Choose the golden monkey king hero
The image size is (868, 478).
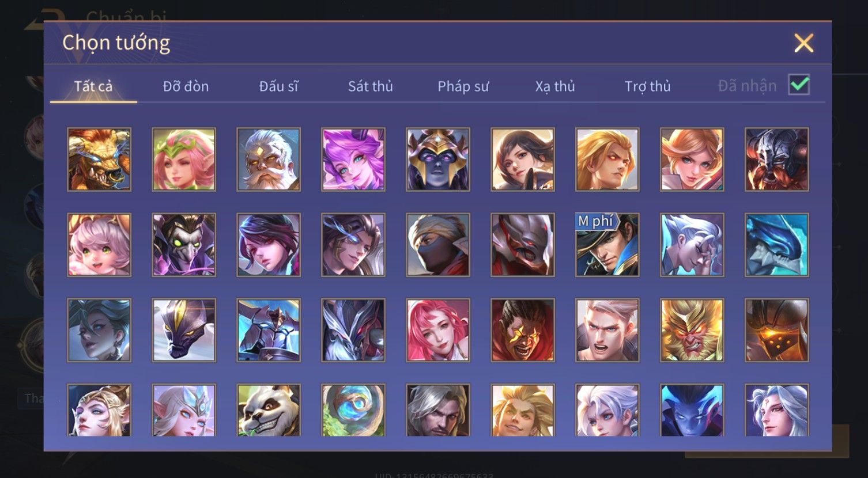692,330
